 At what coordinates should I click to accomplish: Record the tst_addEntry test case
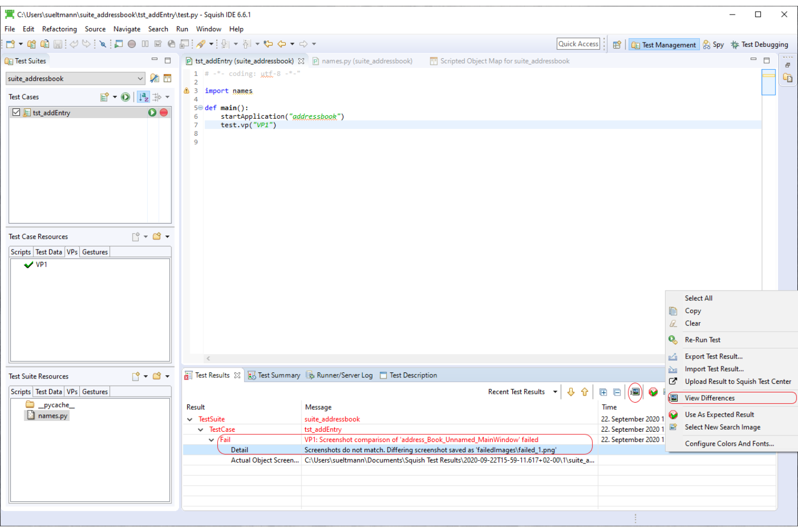tap(164, 113)
